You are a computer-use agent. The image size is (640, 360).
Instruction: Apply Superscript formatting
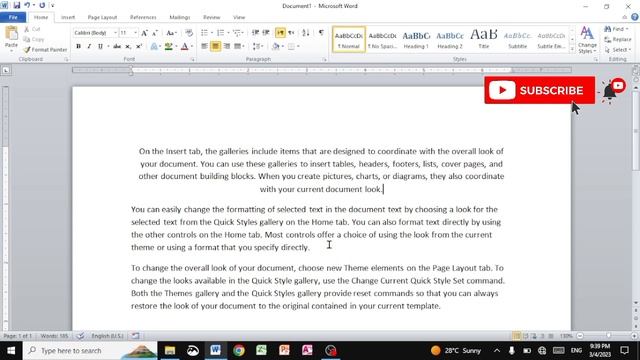click(139, 46)
